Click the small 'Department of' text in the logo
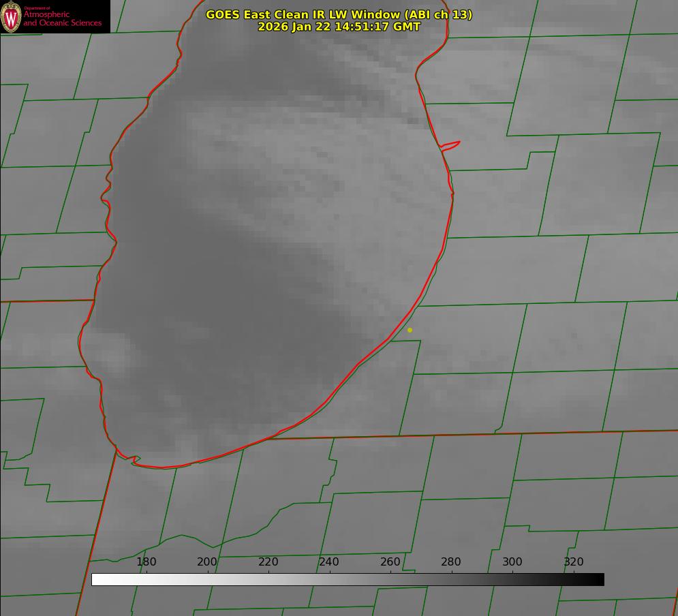Viewport: 678px width, 616px height. 37,8
